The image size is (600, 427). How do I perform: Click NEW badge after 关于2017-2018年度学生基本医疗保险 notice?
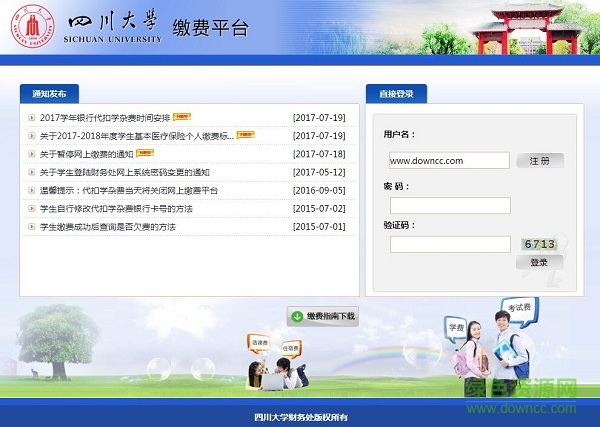(245, 135)
